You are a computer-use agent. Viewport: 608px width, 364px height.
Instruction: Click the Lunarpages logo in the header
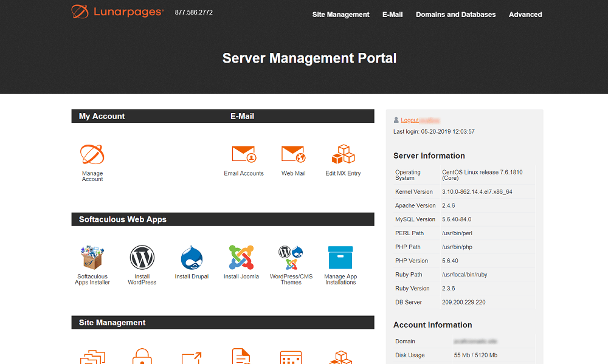coord(117,12)
